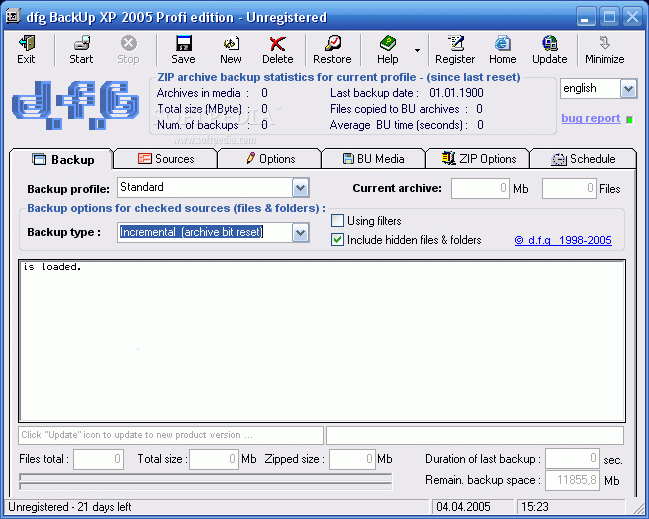Follow the bug report link

pos(591,118)
